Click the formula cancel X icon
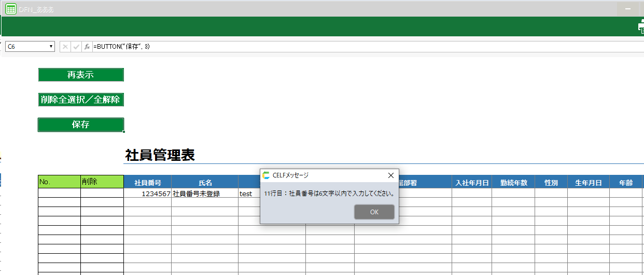This screenshot has height=275, width=644. [x=65, y=47]
